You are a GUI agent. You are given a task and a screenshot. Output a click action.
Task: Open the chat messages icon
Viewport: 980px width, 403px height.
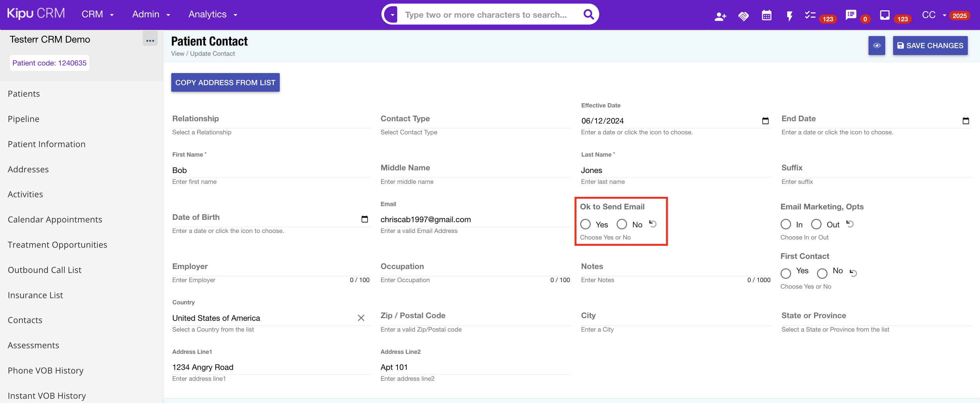[x=851, y=15]
